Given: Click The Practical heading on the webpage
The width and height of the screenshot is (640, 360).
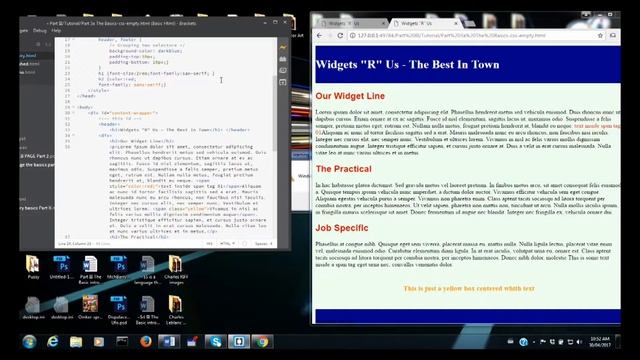Looking at the screenshot, I should 343,169.
